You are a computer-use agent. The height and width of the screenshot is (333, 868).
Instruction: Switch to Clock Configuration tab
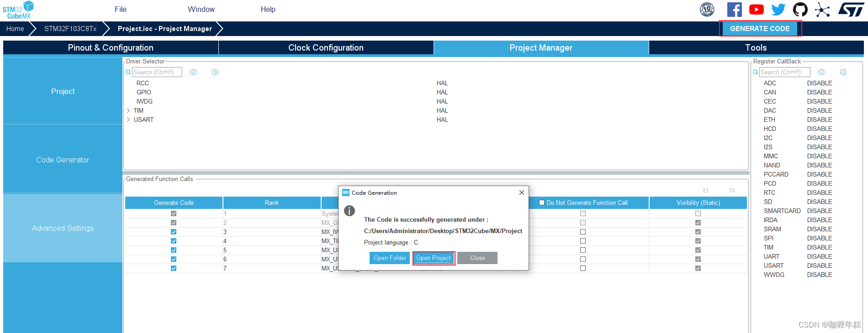point(326,47)
